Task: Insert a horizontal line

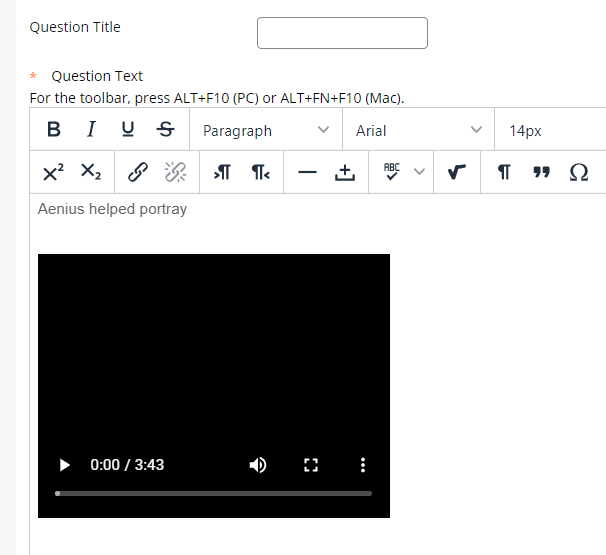Action: [307, 172]
